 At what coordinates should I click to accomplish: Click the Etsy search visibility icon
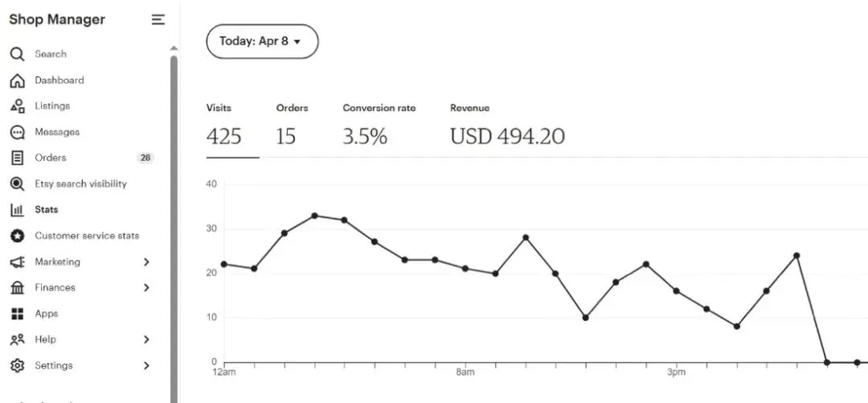(17, 184)
